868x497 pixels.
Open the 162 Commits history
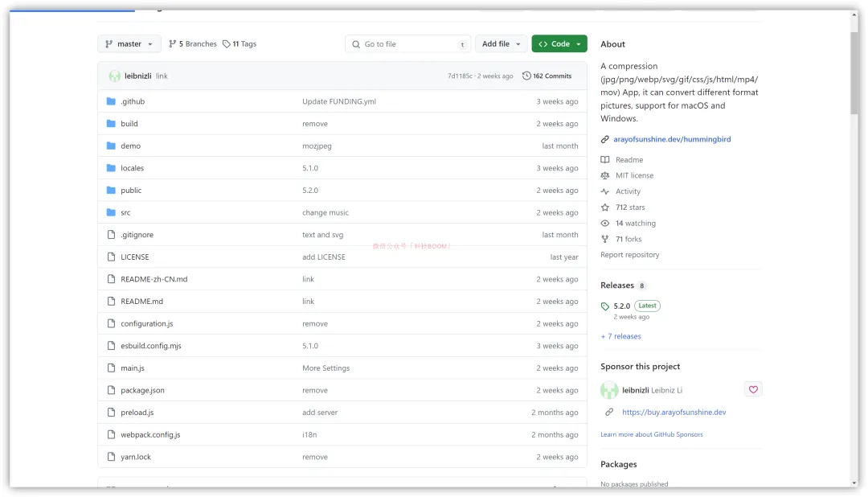pos(547,76)
